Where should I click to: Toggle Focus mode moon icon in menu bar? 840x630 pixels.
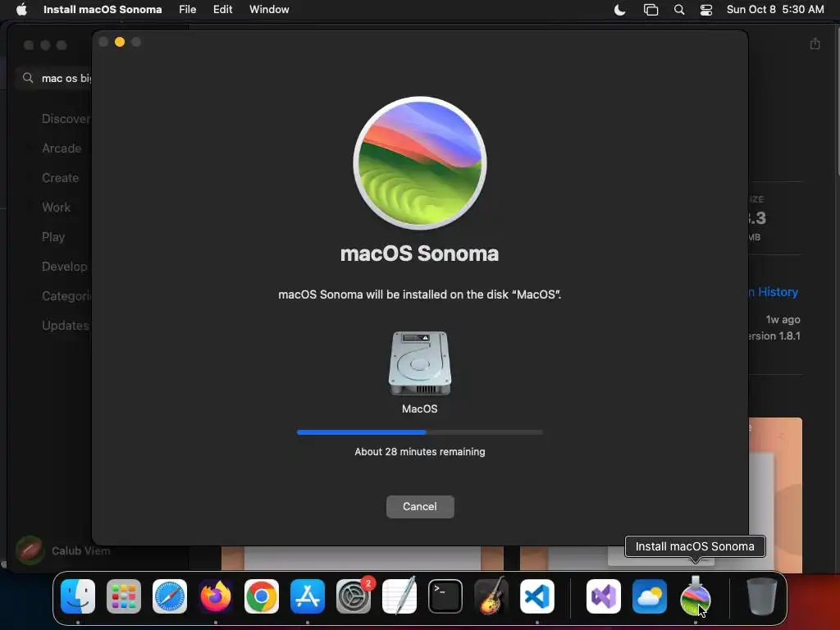click(x=620, y=10)
